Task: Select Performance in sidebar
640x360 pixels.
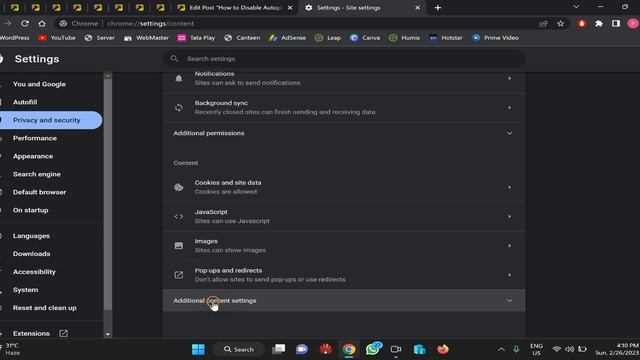Action: 35,138
